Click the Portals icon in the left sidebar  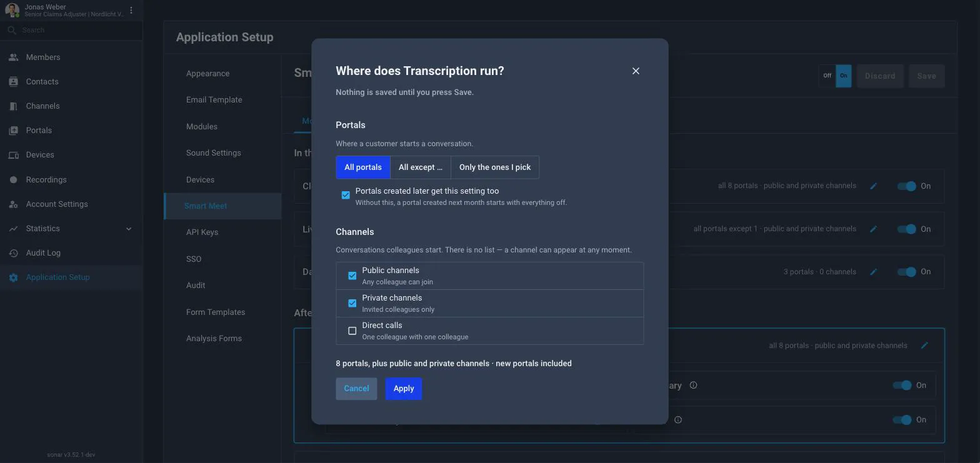(13, 131)
